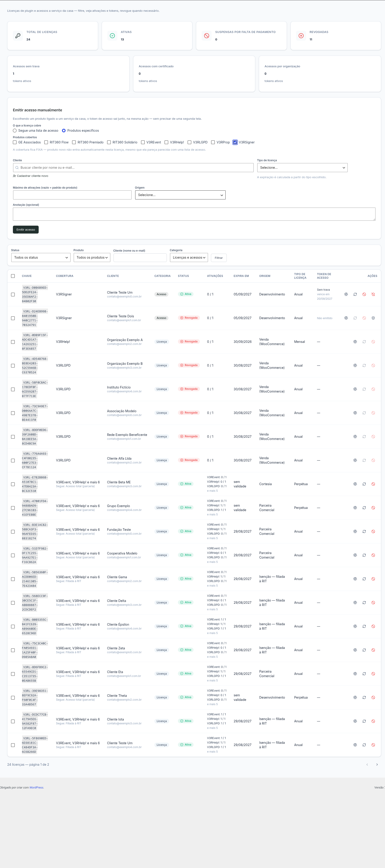Screen dimensions: 385x868
Task: Open the Origem dropdown
Action: pyautogui.click(x=180, y=195)
